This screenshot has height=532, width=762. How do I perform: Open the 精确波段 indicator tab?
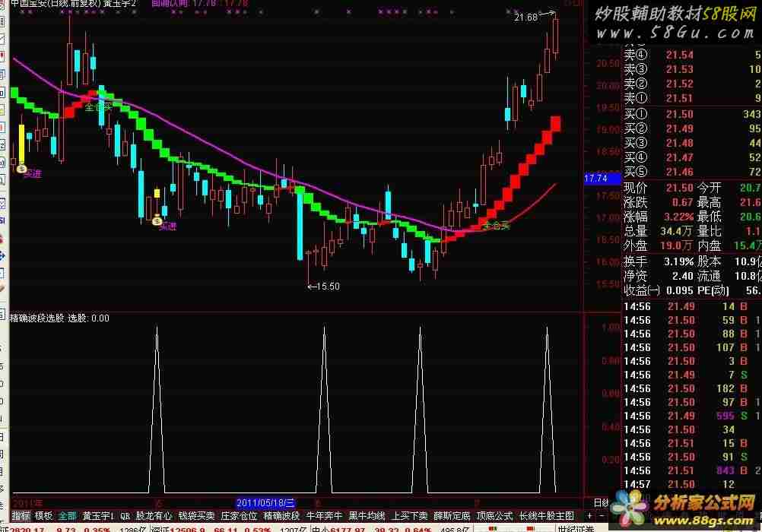[x=281, y=515]
